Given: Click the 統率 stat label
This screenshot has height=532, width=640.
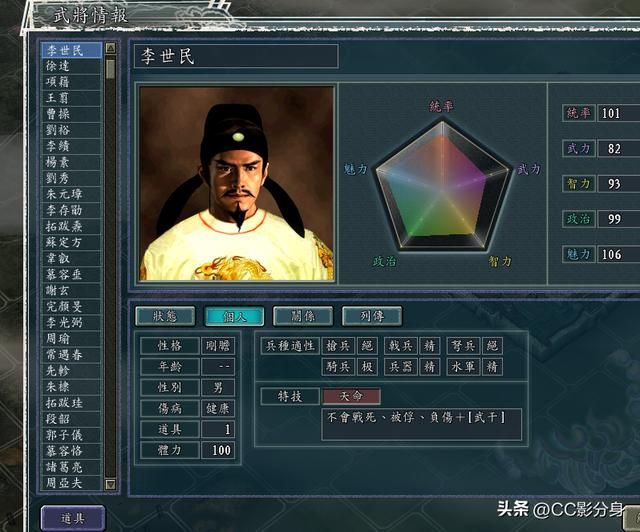Looking at the screenshot, I should 578,113.
